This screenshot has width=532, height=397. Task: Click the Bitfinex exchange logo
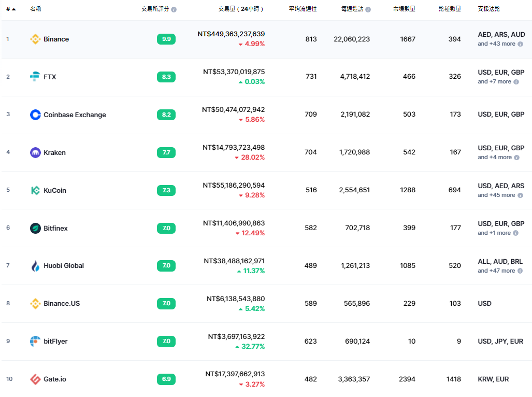35,228
